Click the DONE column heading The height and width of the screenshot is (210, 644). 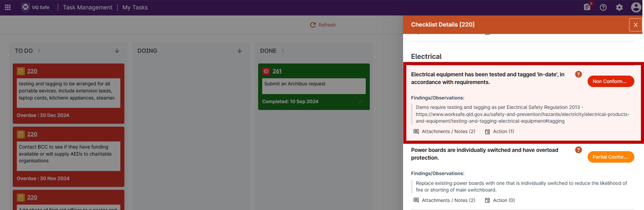tap(268, 51)
